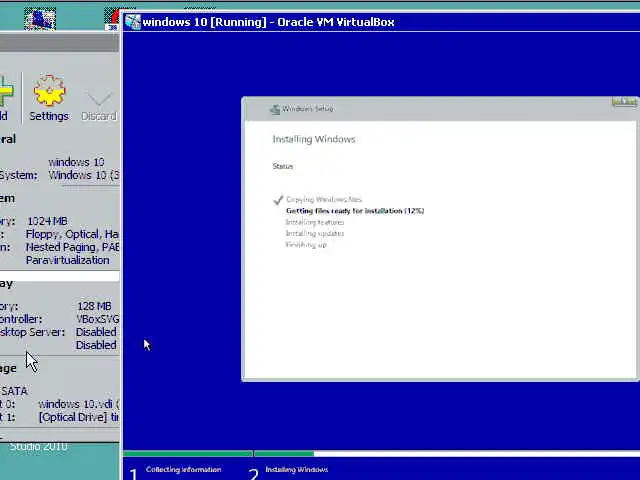
Task: Click the 'Status' label in Setup
Action: pos(283,166)
